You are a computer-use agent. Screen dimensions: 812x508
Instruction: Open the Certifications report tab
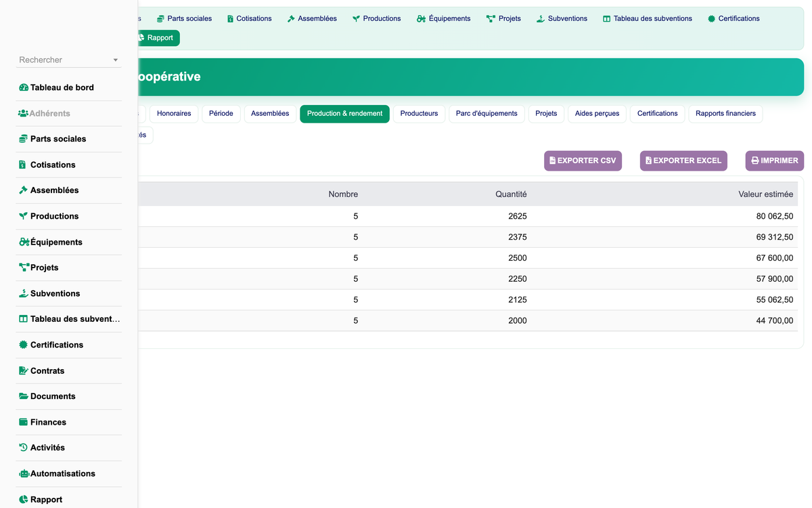(x=658, y=114)
